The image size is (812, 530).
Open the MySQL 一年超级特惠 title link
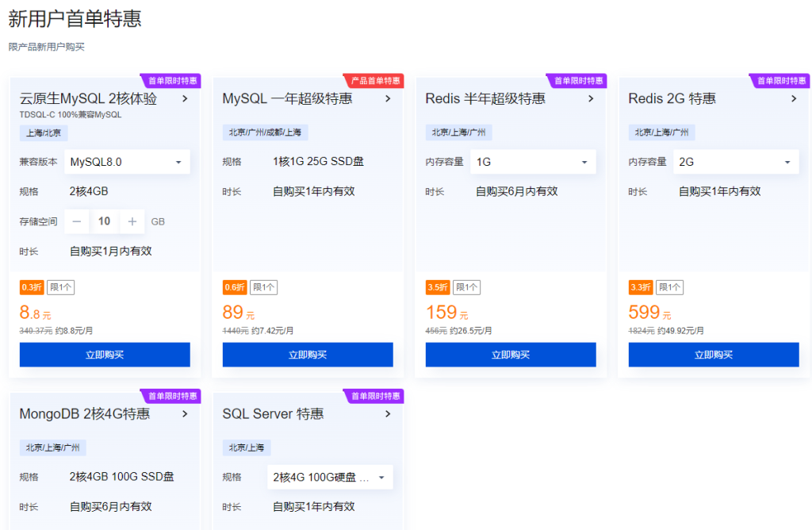pyautogui.click(x=287, y=99)
